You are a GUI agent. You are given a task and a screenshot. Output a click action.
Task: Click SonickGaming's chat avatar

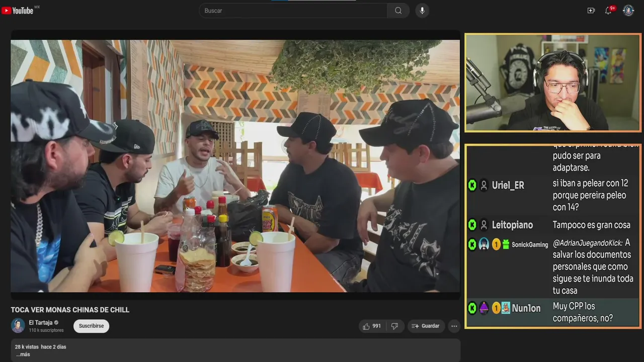(x=484, y=244)
